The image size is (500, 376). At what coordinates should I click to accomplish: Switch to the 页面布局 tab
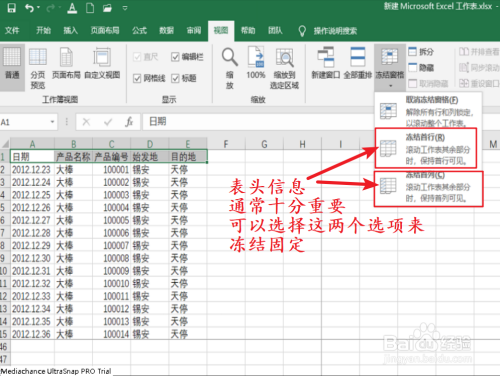105,31
